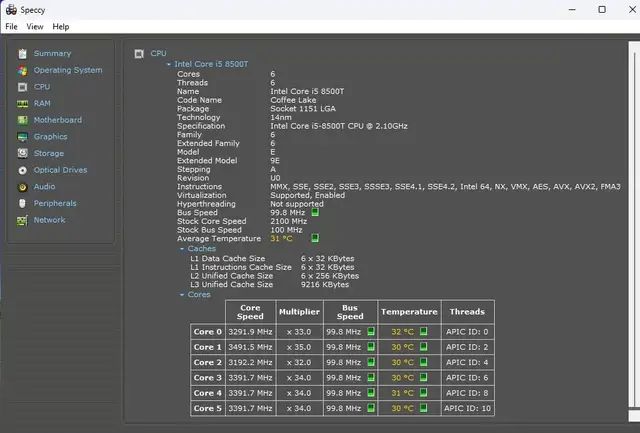Click the Audio speaker icon
Image resolution: width=640 pixels, height=433 pixels.
22,187
